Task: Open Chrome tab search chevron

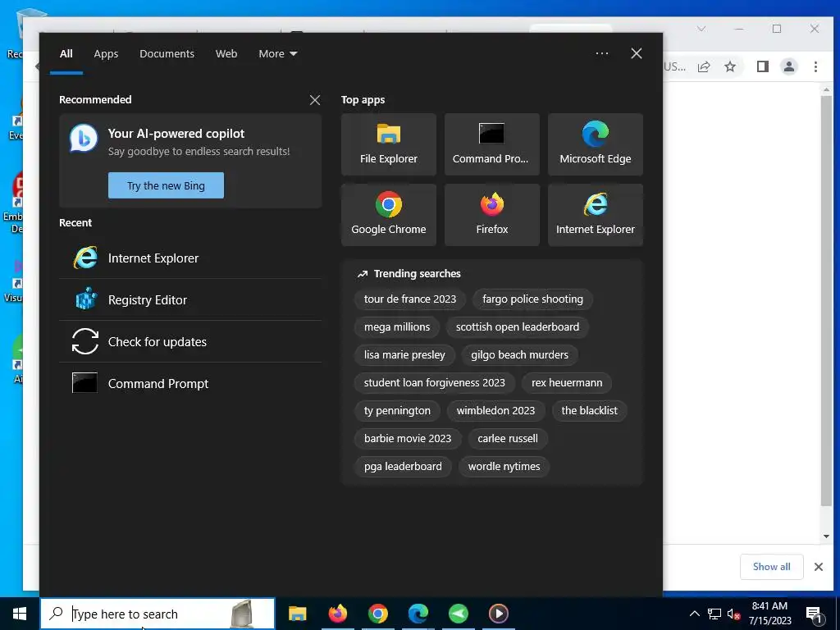Action: tap(701, 29)
